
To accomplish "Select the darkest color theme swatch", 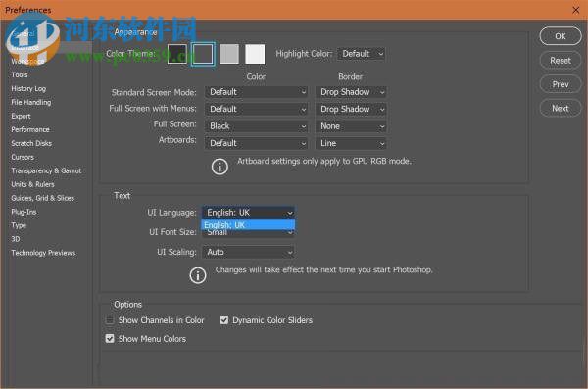I will [177, 54].
